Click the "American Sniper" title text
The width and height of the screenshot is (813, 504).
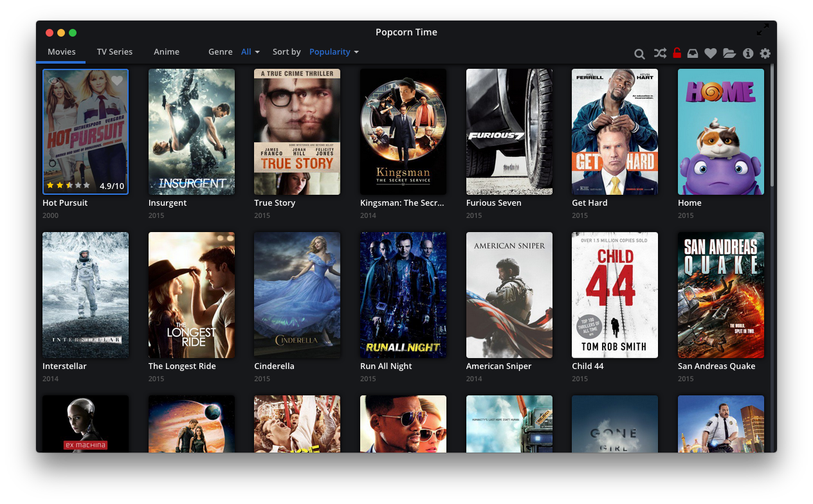[499, 366]
